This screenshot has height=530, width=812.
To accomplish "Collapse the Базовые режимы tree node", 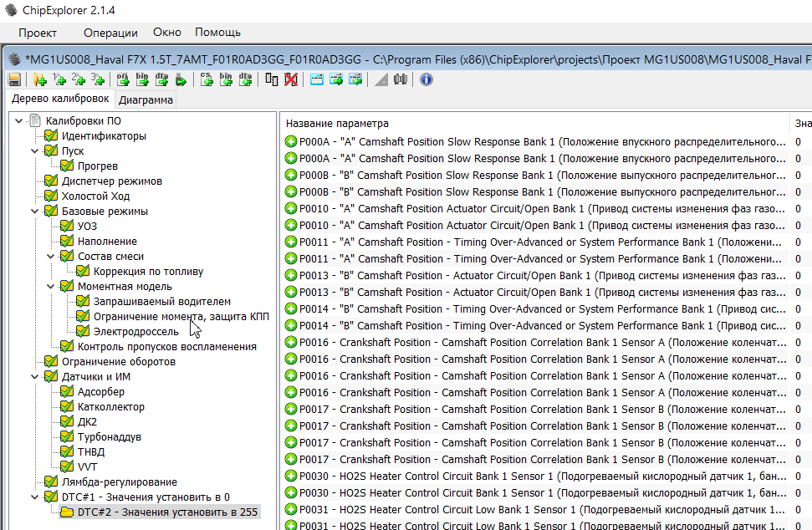I will coord(34,211).
